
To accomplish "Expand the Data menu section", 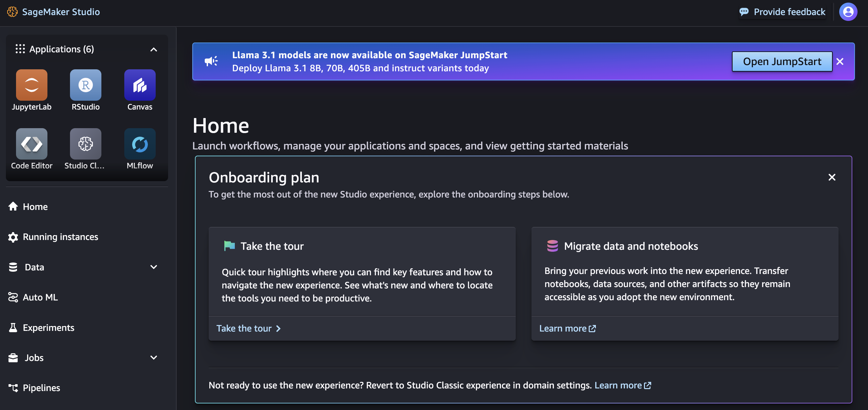I will pyautogui.click(x=154, y=267).
